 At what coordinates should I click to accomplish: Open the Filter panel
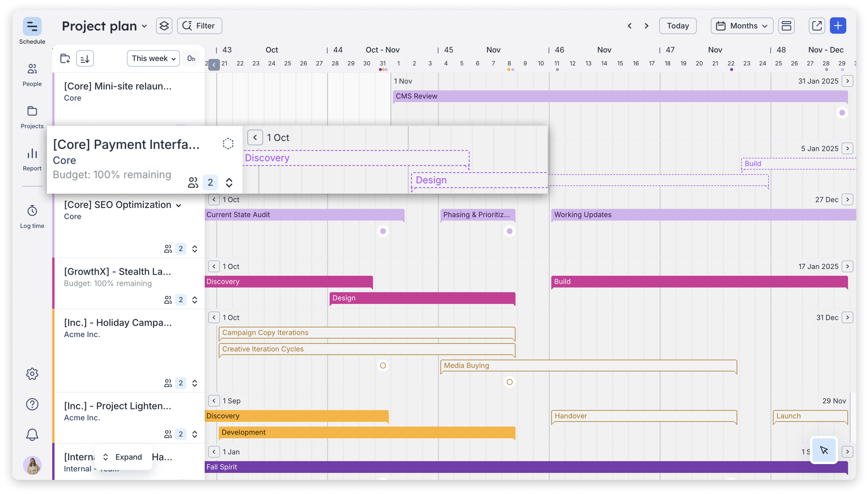(199, 25)
